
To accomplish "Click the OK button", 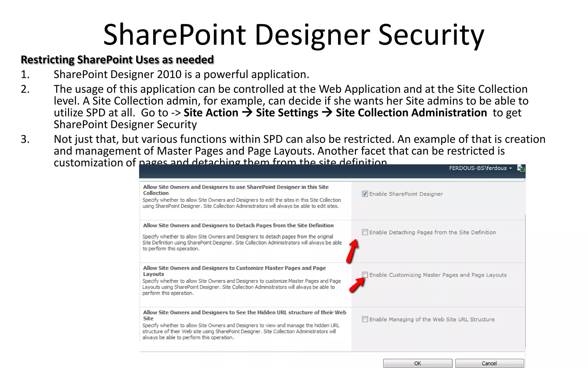I will coord(418,363).
